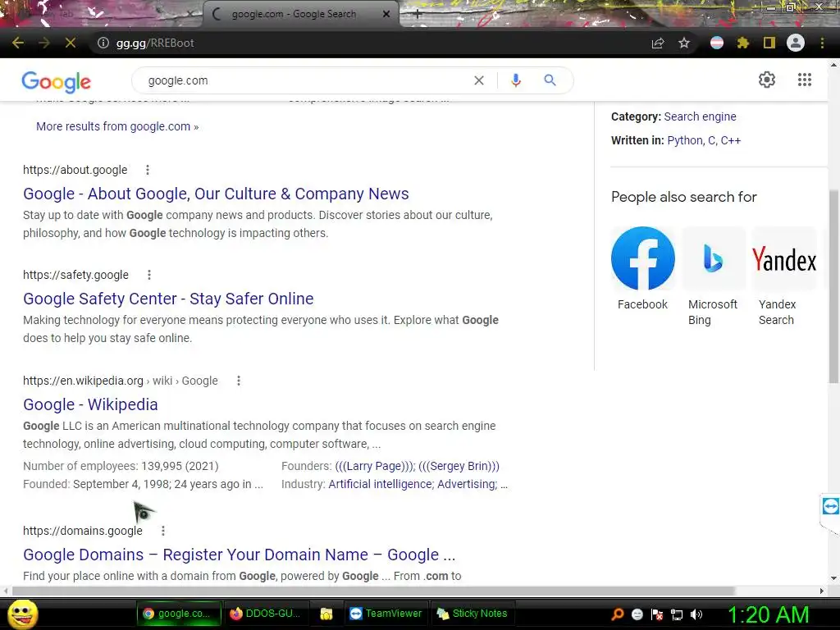Open the Facebook related search thumbnail

[x=643, y=258]
